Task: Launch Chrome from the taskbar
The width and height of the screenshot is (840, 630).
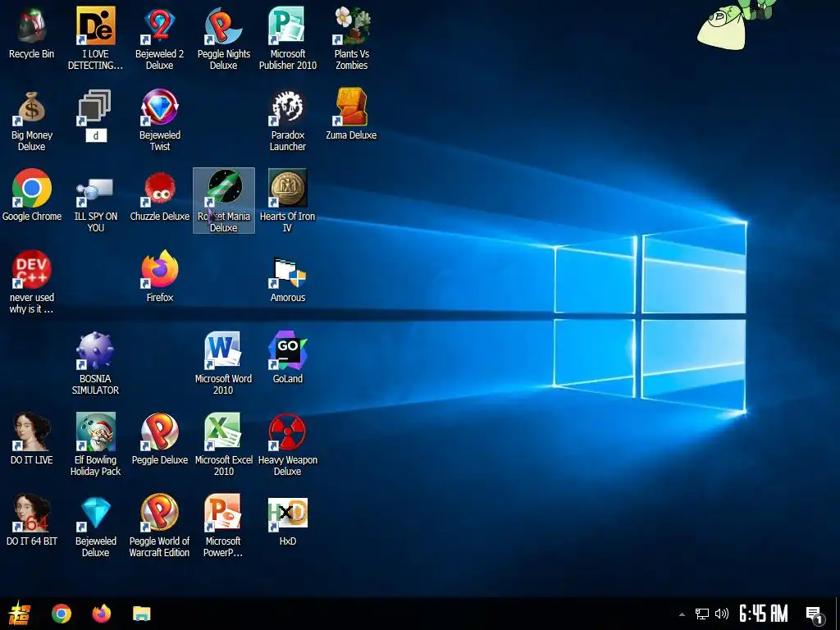Action: pyautogui.click(x=61, y=614)
